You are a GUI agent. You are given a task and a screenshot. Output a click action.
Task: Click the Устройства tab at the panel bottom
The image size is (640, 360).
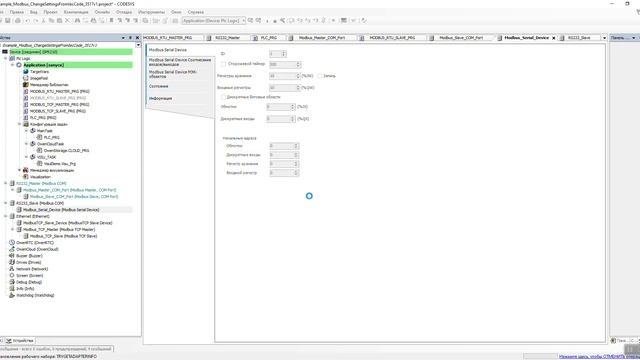[x=20, y=340]
